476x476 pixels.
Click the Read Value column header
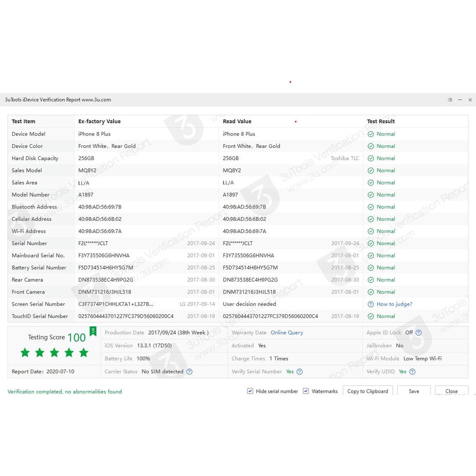pyautogui.click(x=237, y=121)
